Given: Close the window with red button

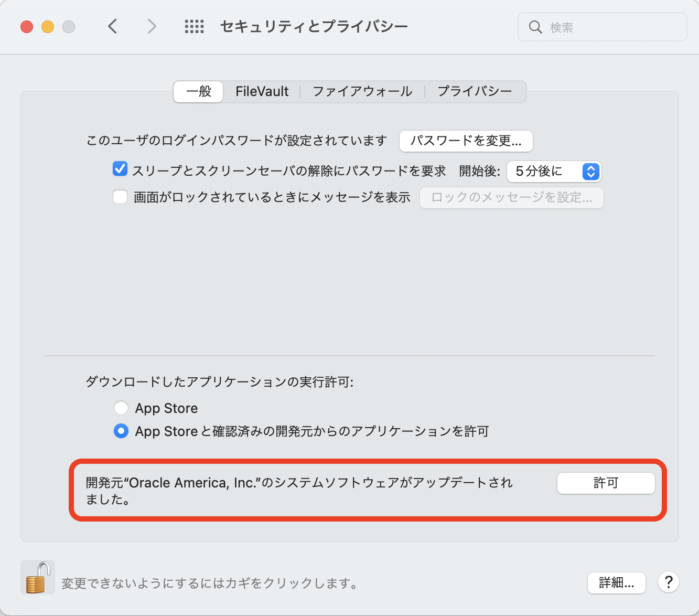Looking at the screenshot, I should 27,27.
